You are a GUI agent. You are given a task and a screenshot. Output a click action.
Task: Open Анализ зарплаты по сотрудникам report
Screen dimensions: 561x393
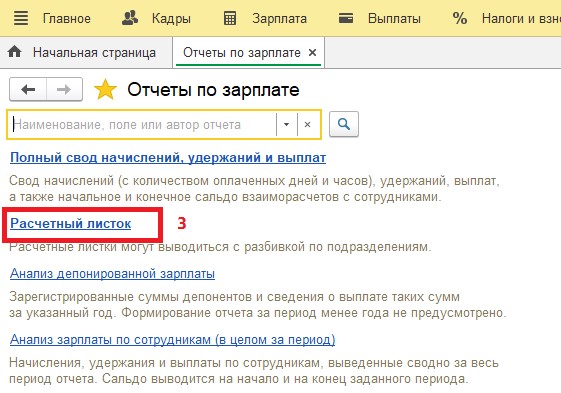pyautogui.click(x=172, y=339)
